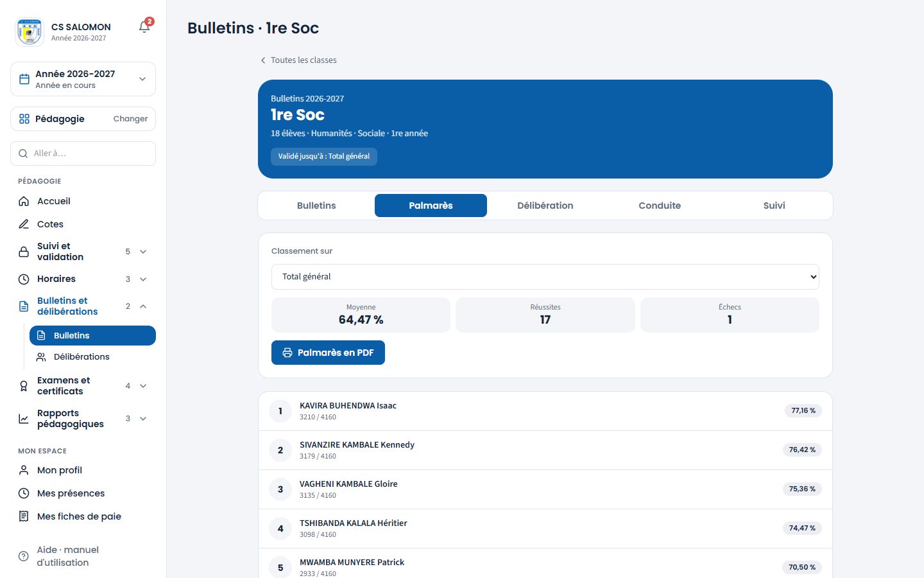The image size is (924, 578).
Task: Switch to the Bulletins tab
Action: click(316, 206)
